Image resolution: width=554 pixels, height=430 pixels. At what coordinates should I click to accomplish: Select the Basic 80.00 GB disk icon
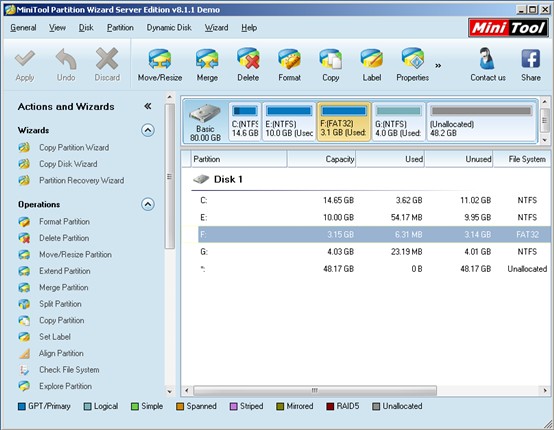coord(205,122)
